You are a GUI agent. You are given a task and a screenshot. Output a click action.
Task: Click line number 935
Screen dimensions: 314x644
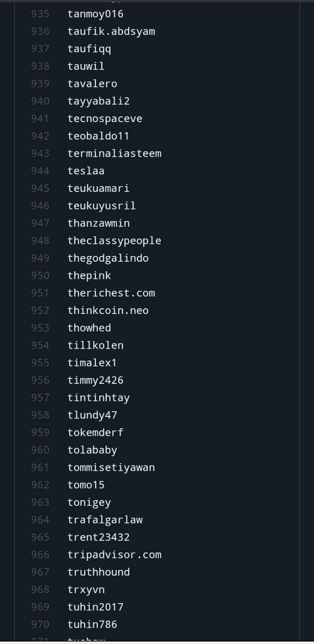(40, 14)
